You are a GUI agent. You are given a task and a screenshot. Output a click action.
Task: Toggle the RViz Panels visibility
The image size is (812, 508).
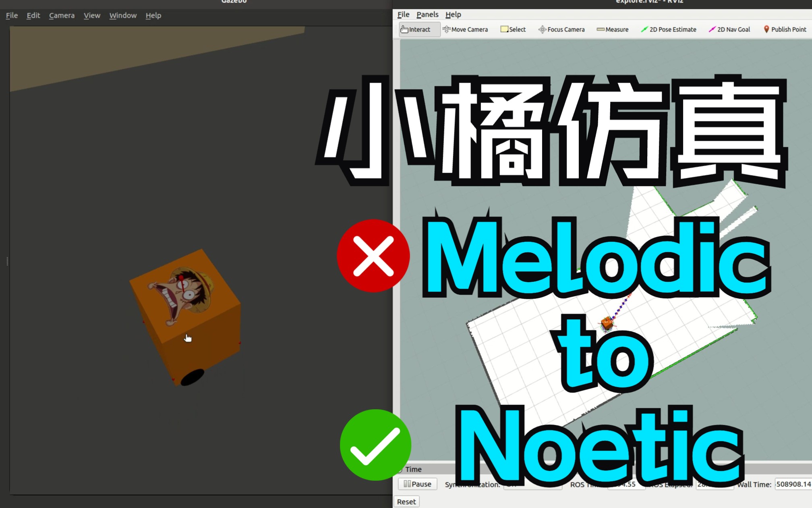pyautogui.click(x=427, y=14)
